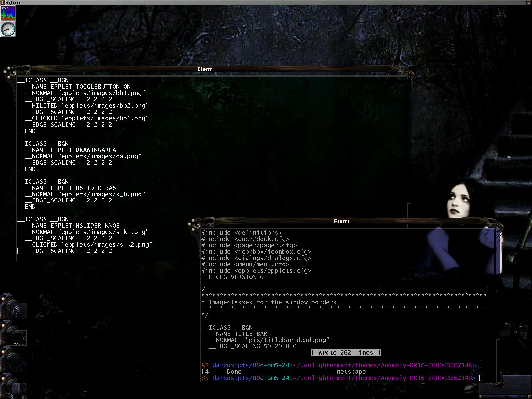This screenshot has height=399, width=532.
Task: Click the EPPLET_HSLIDER_KNOB name line
Action: pos(85,225)
